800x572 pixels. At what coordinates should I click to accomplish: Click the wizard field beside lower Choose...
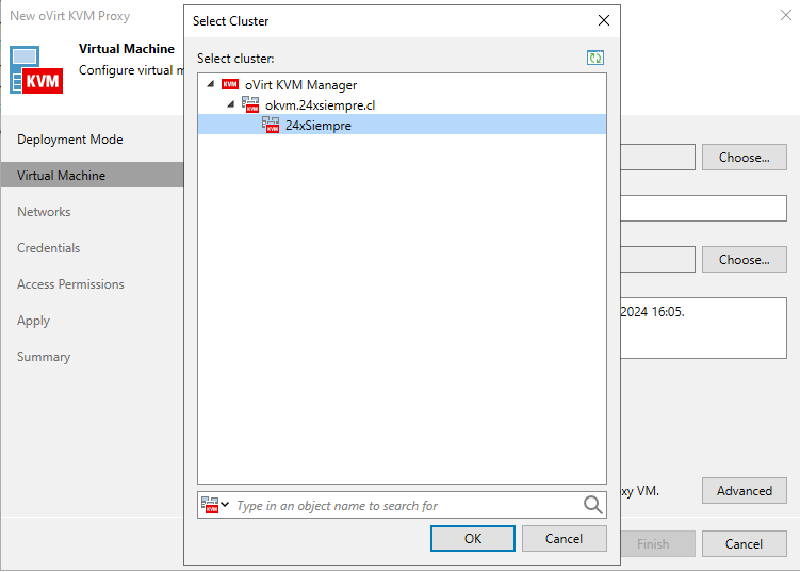point(658,259)
